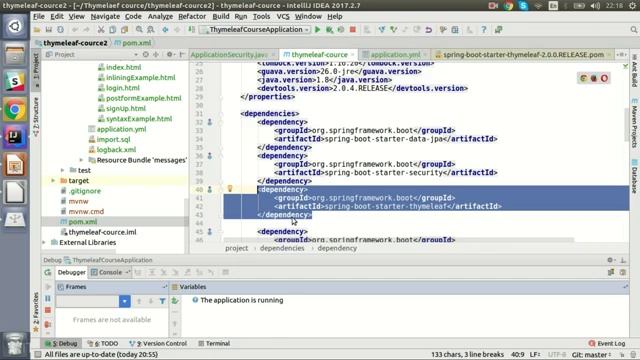Toggle the 5: Debug tool window button

61,344
